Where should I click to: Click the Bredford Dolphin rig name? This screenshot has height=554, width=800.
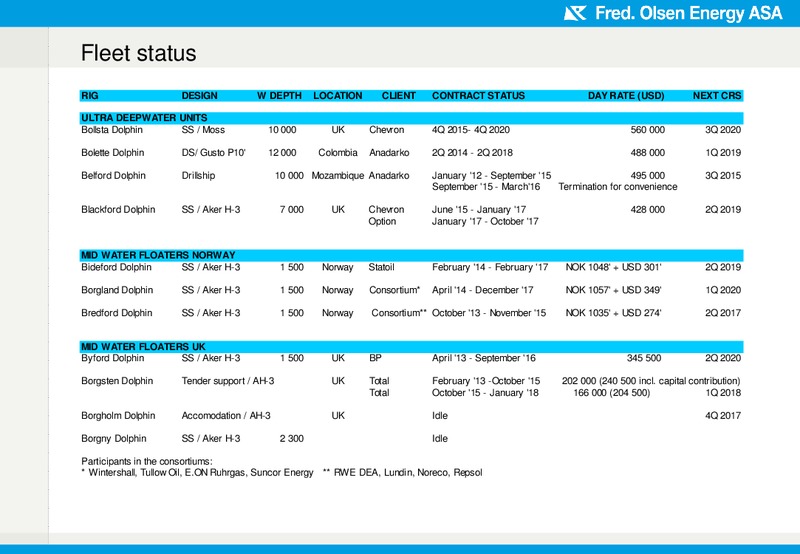pyautogui.click(x=117, y=313)
